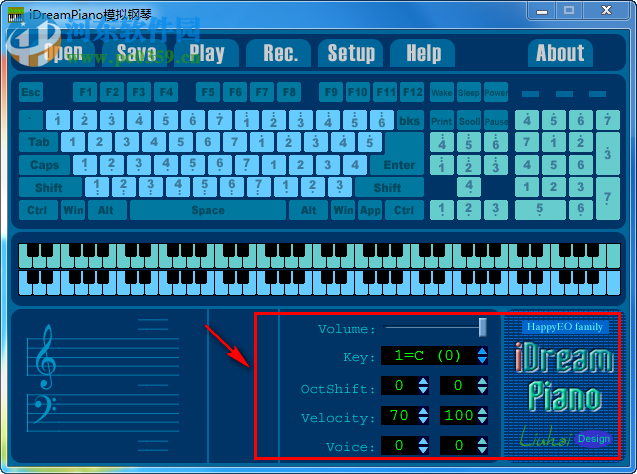Click the F9 key on virtual keyboard
This screenshot has height=474, width=637.
click(331, 92)
